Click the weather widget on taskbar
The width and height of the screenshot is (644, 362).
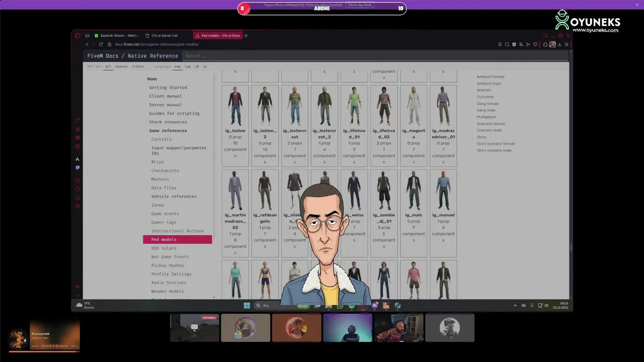tap(85, 305)
